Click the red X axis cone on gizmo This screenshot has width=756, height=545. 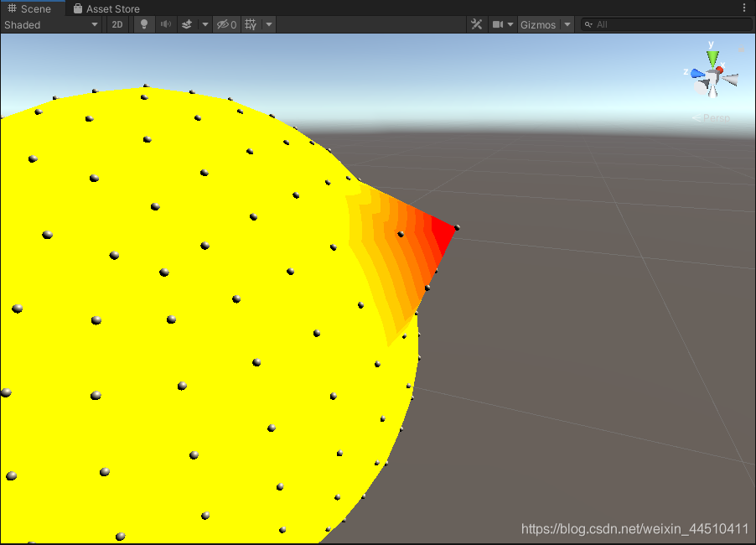pyautogui.click(x=719, y=70)
